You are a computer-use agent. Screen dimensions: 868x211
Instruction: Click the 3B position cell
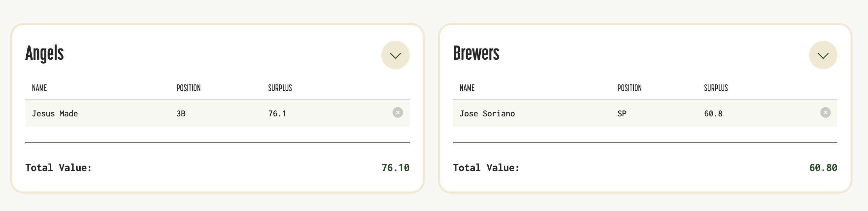181,114
